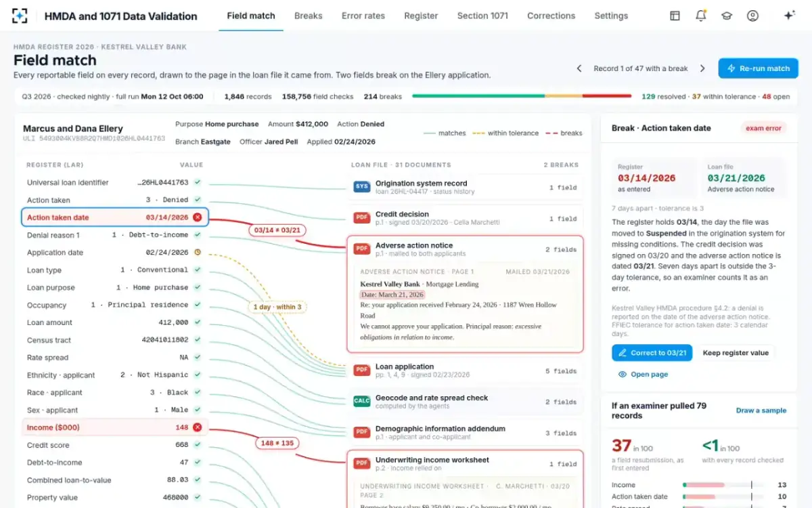Click red error icon on Action taken date

[x=198, y=217]
